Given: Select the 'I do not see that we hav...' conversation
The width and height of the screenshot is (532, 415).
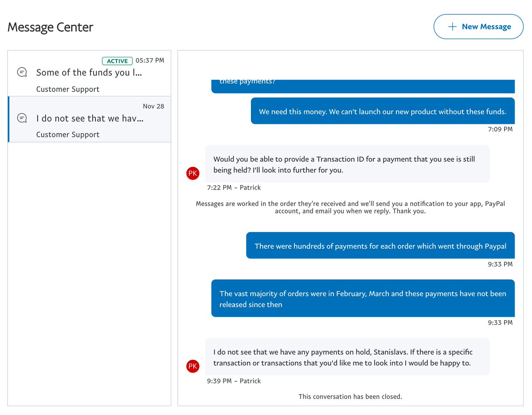Looking at the screenshot, I should click(89, 119).
